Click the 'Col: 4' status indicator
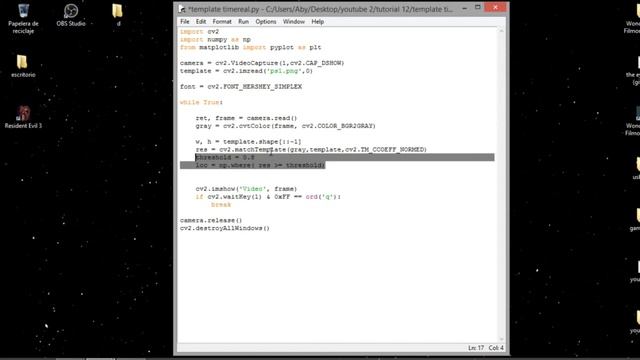 [x=496, y=348]
